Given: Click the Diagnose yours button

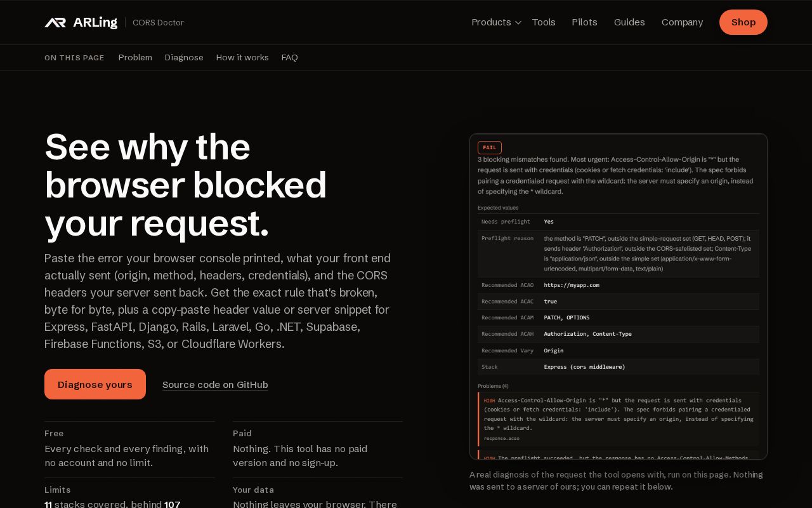Looking at the screenshot, I should pos(95,384).
